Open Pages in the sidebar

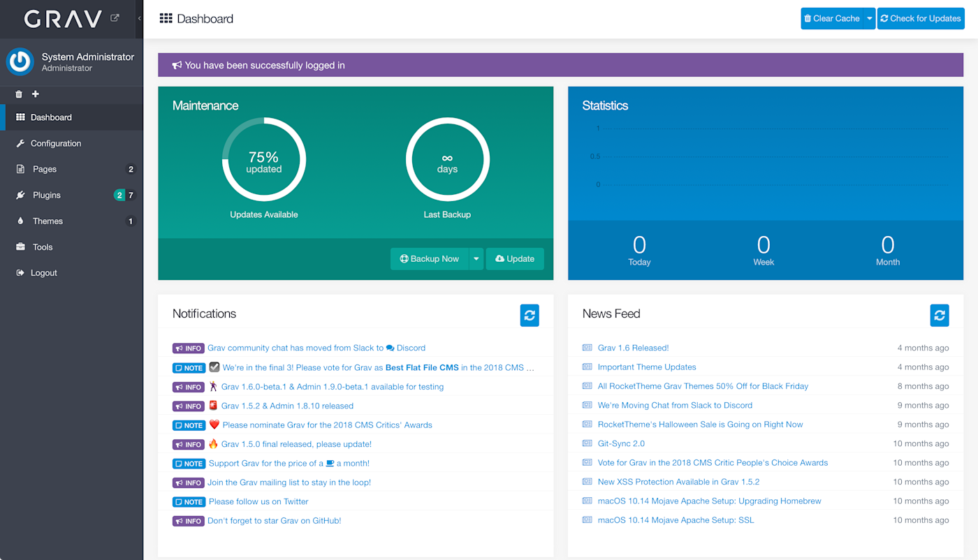pyautogui.click(x=71, y=169)
